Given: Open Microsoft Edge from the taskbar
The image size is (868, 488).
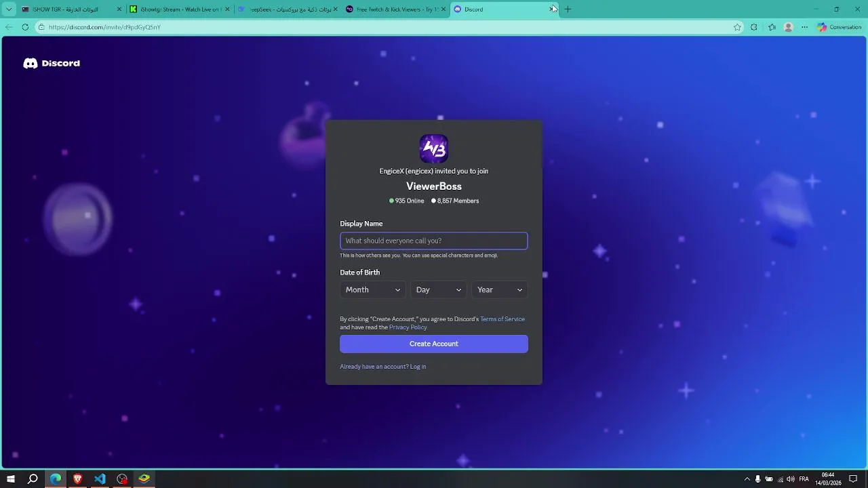Looking at the screenshot, I should tap(55, 479).
